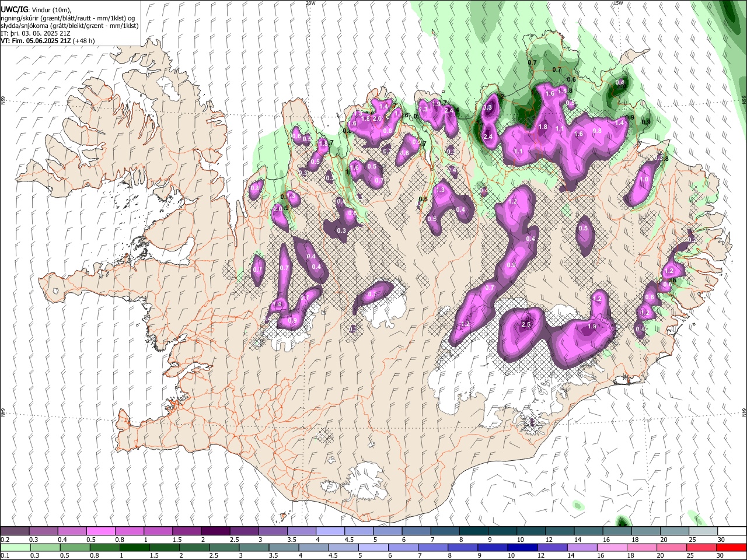Screen dimensions: 747x560
Task: Pick the red-pink 25–30 swatch in lower legend
Action: pos(701,547)
